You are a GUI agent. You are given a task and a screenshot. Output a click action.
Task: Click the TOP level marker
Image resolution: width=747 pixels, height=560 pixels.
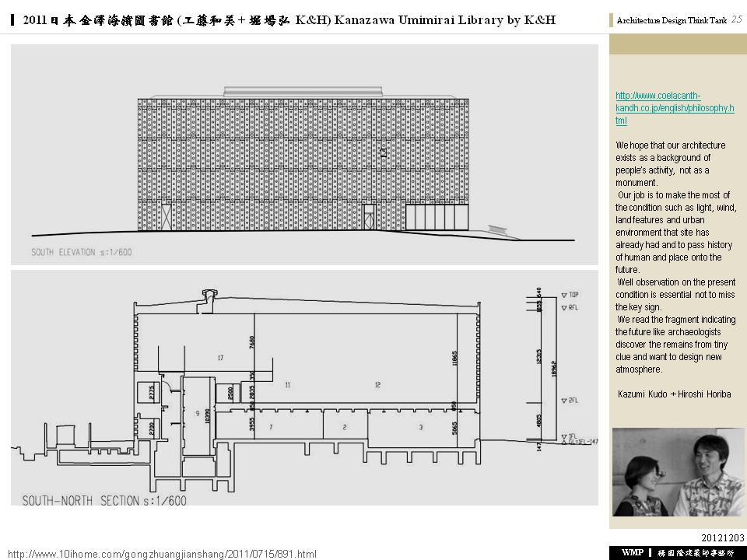(x=573, y=296)
